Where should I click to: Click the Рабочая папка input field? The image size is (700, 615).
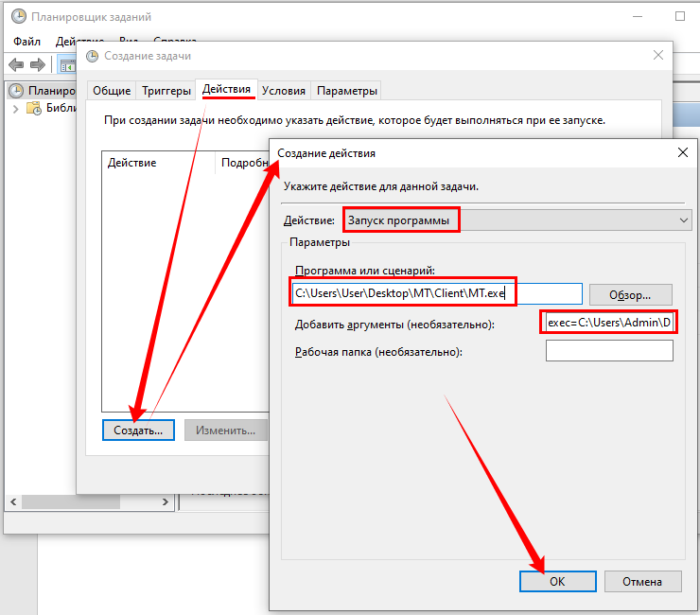(x=609, y=351)
